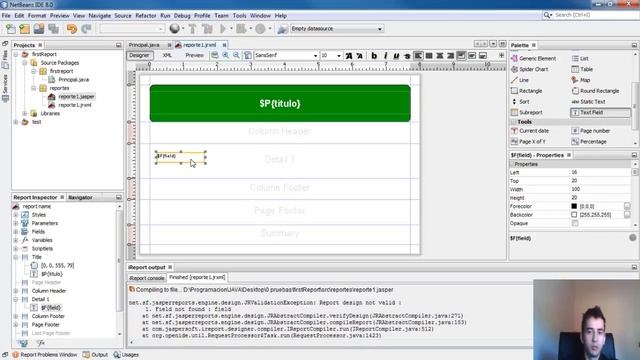This screenshot has width=640, height=360.
Task: Click the Preview view button
Action: click(194, 56)
